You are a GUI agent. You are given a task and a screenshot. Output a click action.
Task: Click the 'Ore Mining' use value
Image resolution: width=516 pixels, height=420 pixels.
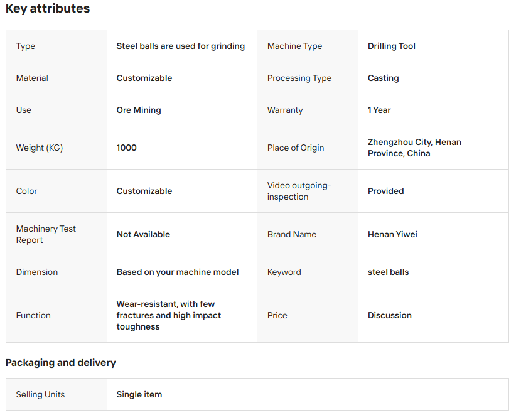tap(139, 110)
